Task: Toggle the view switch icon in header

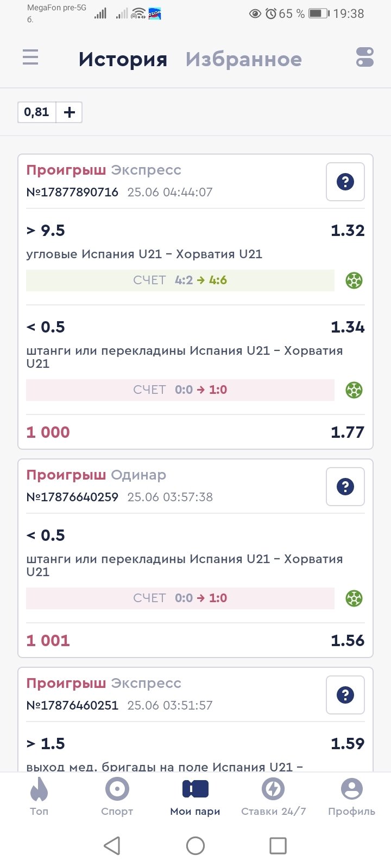Action: (365, 57)
